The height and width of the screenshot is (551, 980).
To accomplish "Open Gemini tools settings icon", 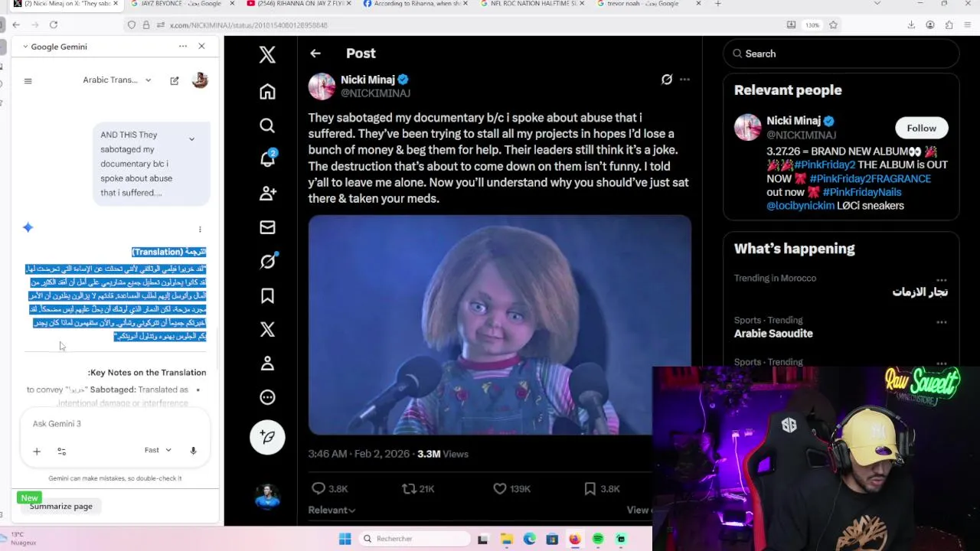I will click(x=62, y=452).
